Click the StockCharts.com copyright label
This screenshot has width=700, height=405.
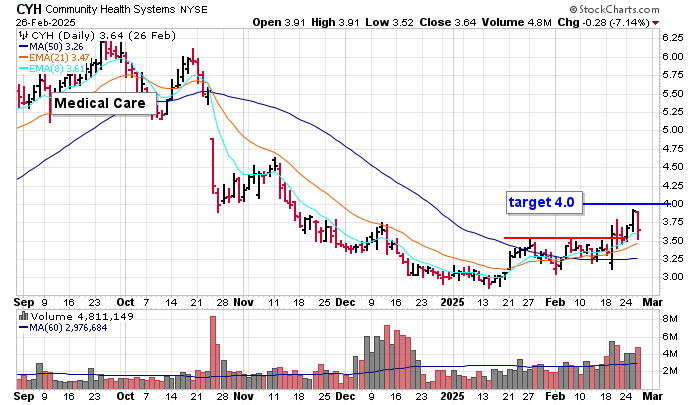click(x=614, y=9)
